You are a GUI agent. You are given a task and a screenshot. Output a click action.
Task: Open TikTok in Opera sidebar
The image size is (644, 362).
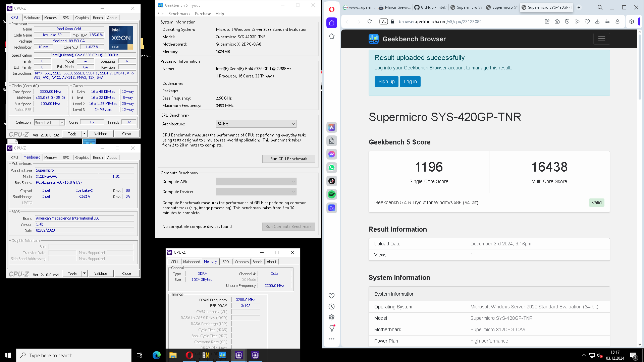[331, 181]
